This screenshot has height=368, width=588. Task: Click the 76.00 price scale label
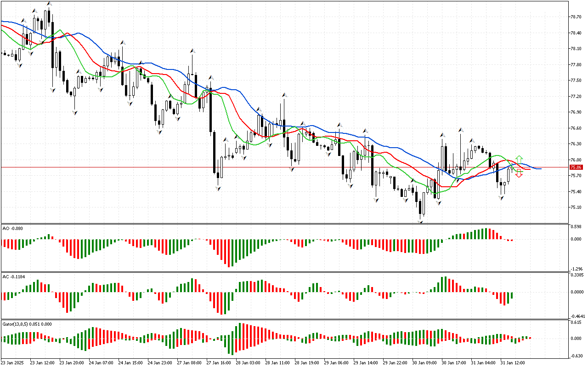coord(576,160)
